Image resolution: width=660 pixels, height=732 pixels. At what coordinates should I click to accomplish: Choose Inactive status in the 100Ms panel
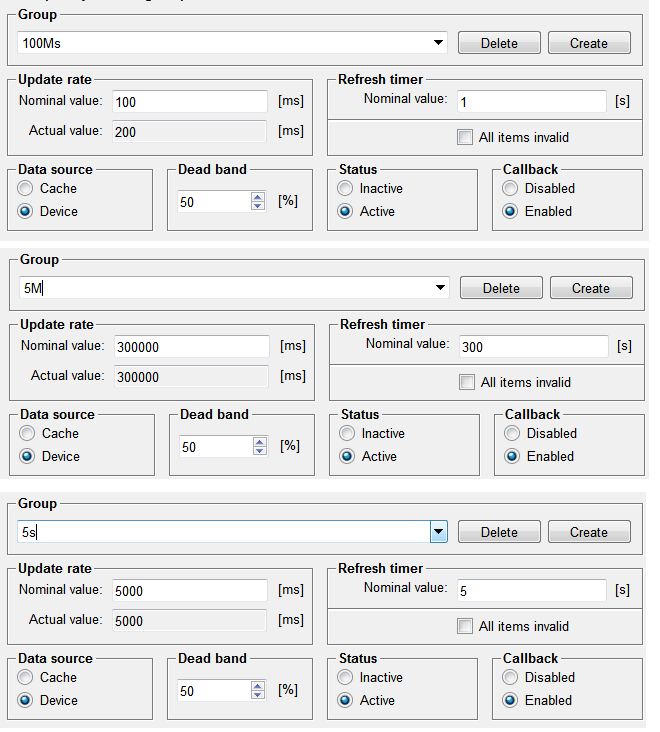(345, 188)
